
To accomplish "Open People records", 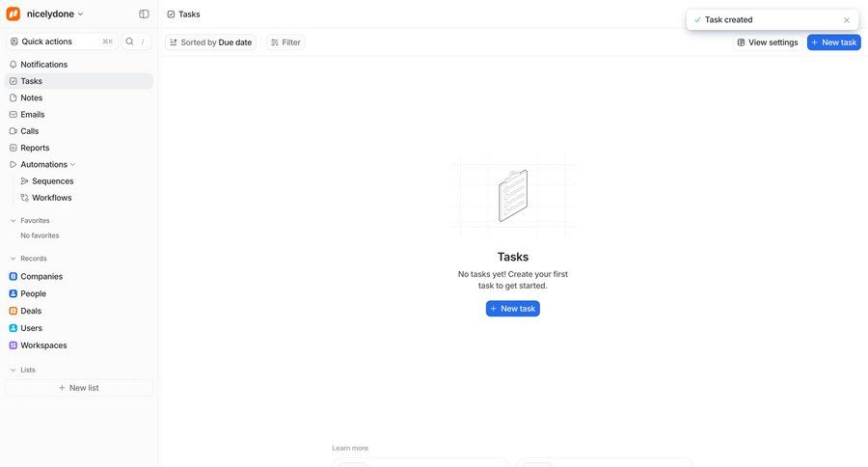I will click(79, 293).
